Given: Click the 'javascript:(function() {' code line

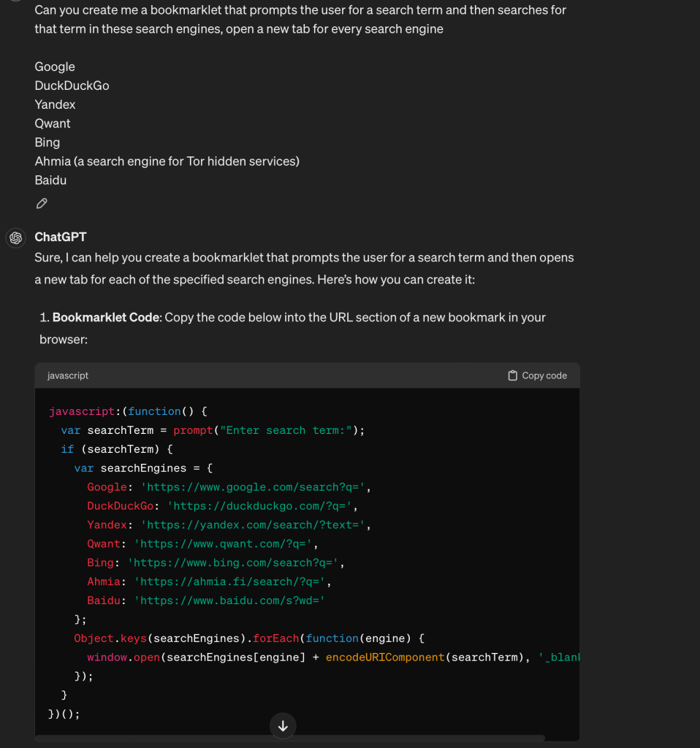Looking at the screenshot, I should tap(128, 411).
